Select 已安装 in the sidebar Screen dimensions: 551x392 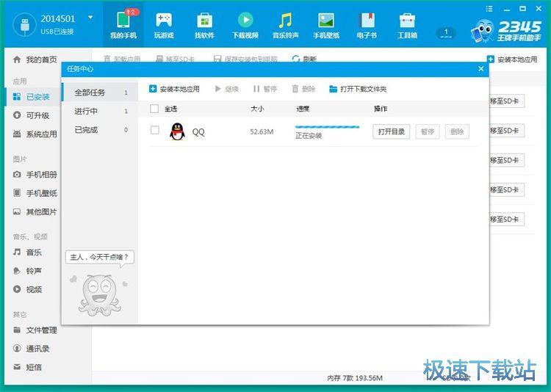pyautogui.click(x=32, y=97)
